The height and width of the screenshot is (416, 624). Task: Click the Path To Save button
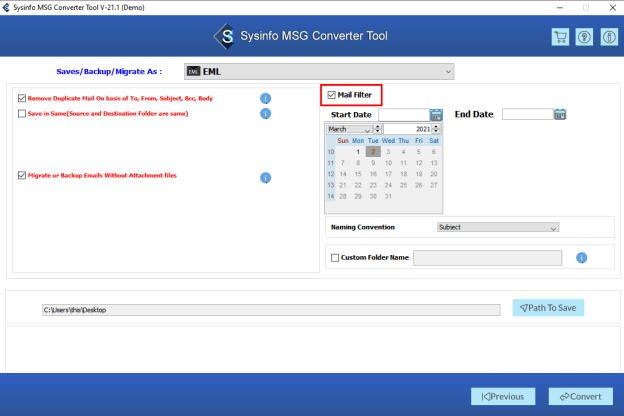click(548, 308)
